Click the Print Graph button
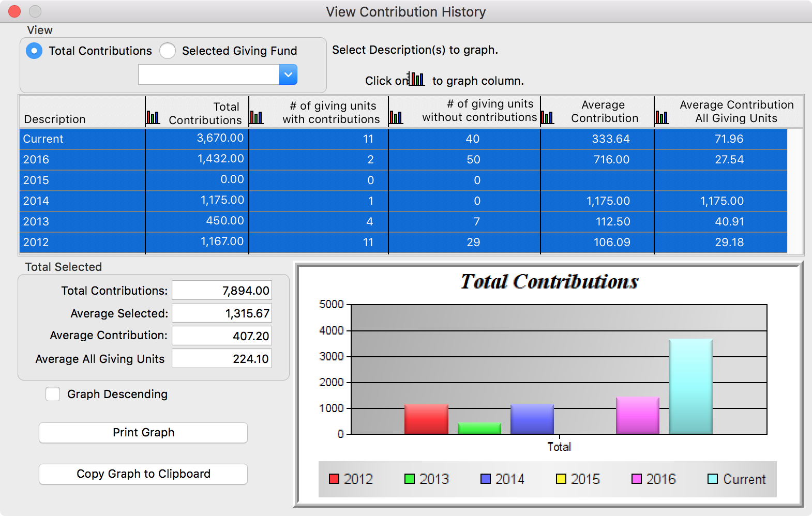The height and width of the screenshot is (516, 812). 143,433
